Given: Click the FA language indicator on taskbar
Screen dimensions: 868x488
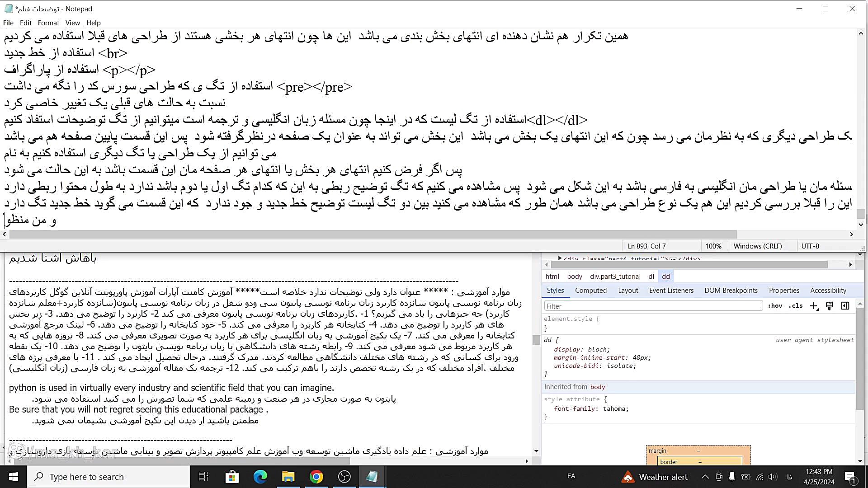Looking at the screenshot, I should [x=571, y=476].
